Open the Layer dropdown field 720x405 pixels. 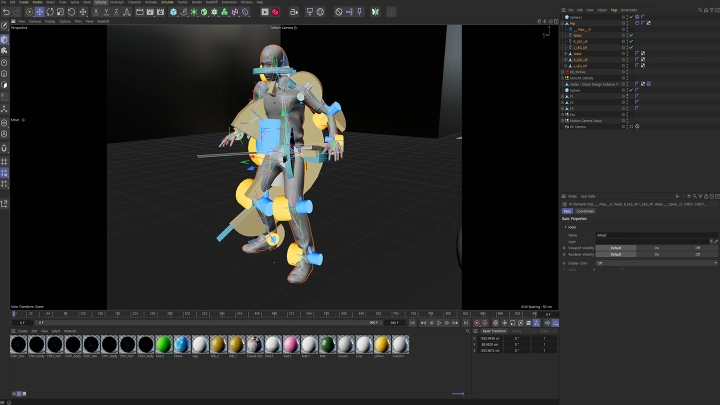[652, 242]
